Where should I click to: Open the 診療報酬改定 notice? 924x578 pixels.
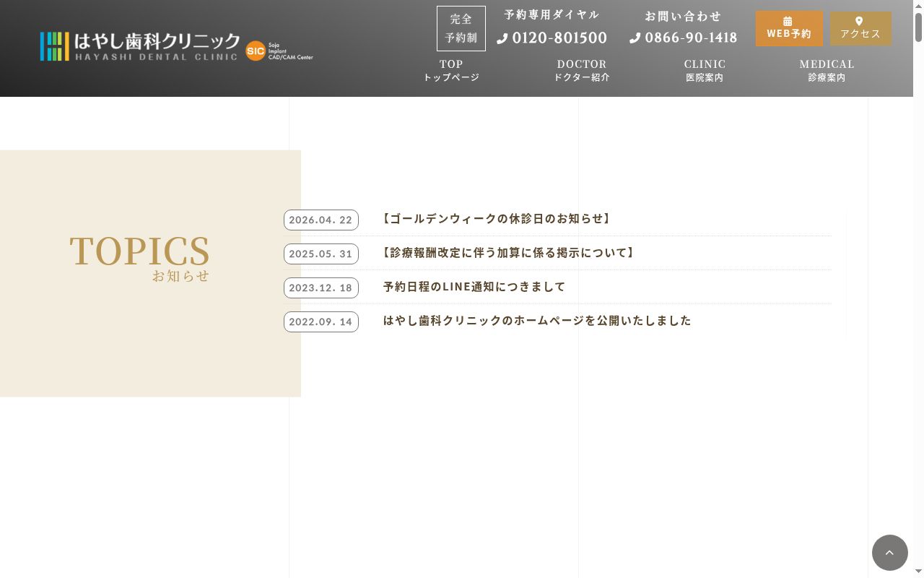click(508, 252)
